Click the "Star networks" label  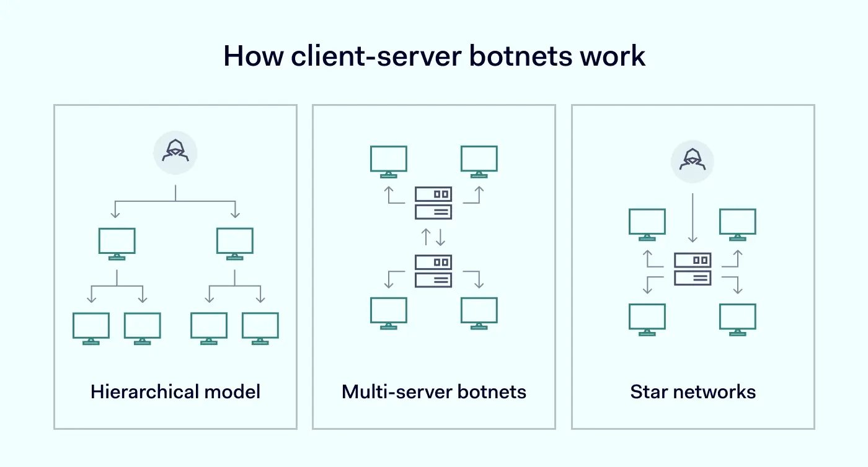pos(693,392)
